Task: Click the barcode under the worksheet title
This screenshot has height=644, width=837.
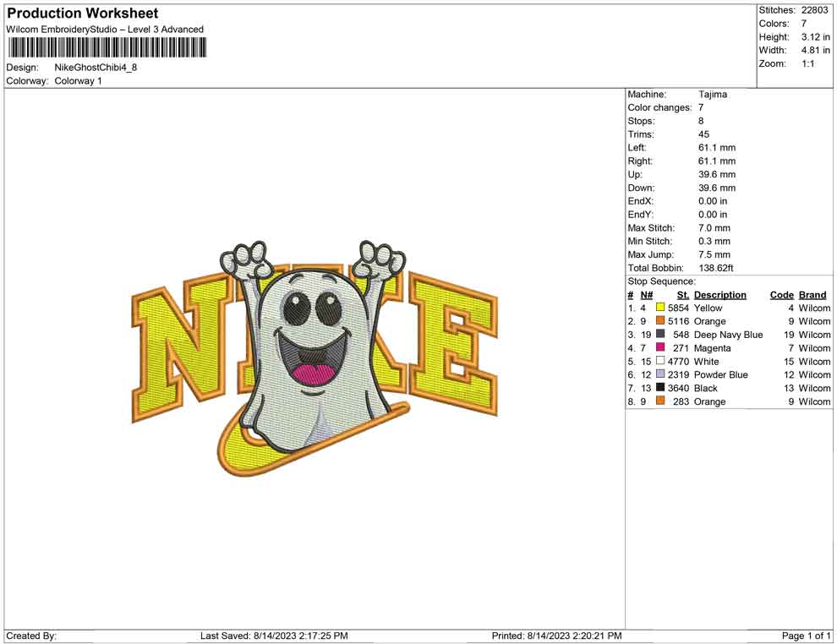Action: click(107, 47)
